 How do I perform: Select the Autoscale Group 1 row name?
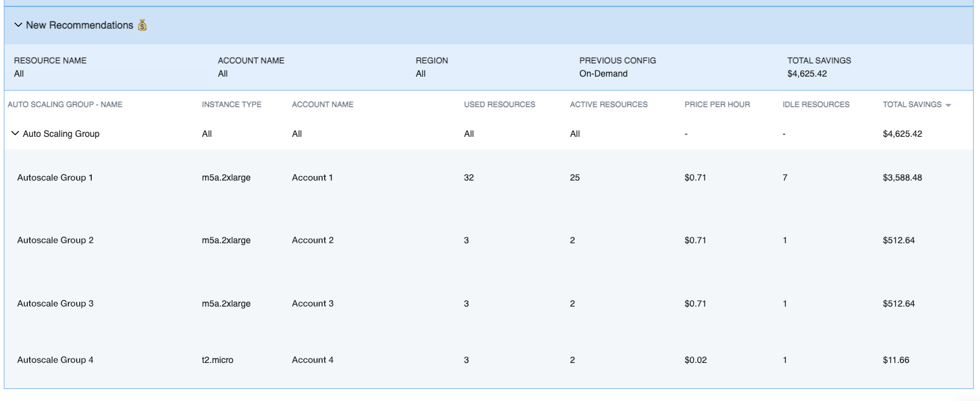coord(55,177)
